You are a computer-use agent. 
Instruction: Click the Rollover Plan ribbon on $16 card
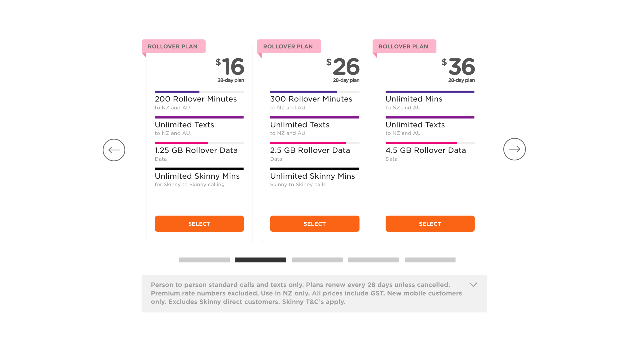174,46
